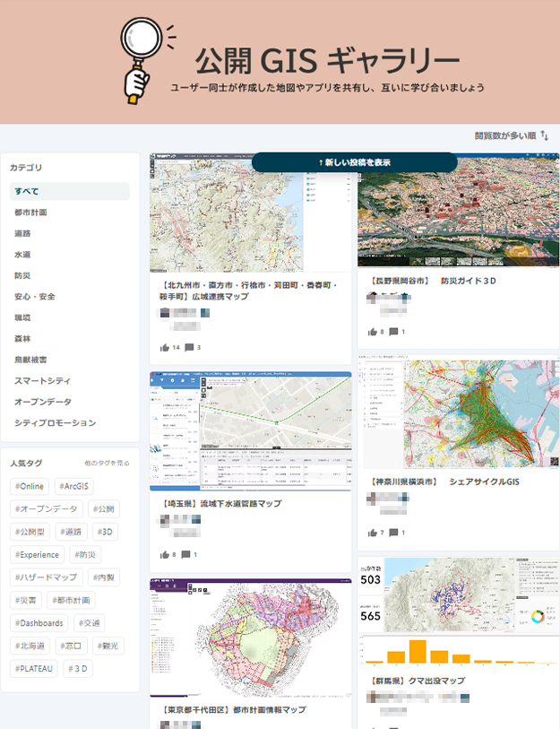Select the #防災 tag
Viewport: 560px width, 729px height.
tap(85, 555)
